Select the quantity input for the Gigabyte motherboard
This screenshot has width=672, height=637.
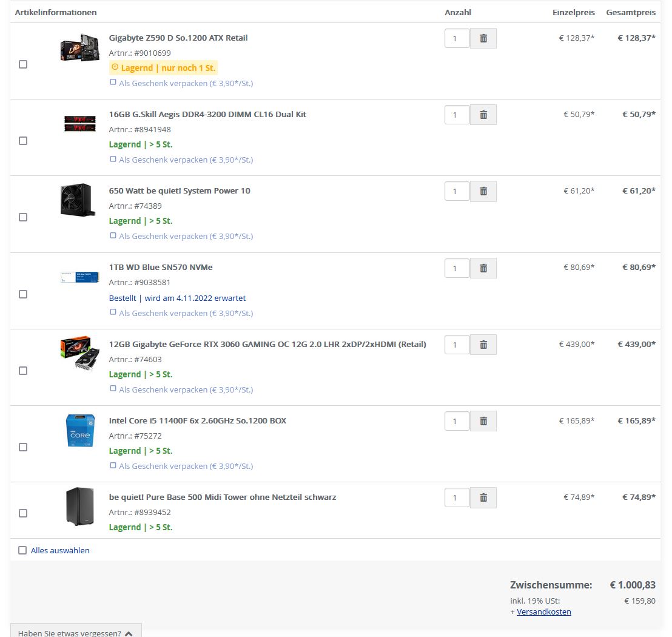tap(457, 38)
